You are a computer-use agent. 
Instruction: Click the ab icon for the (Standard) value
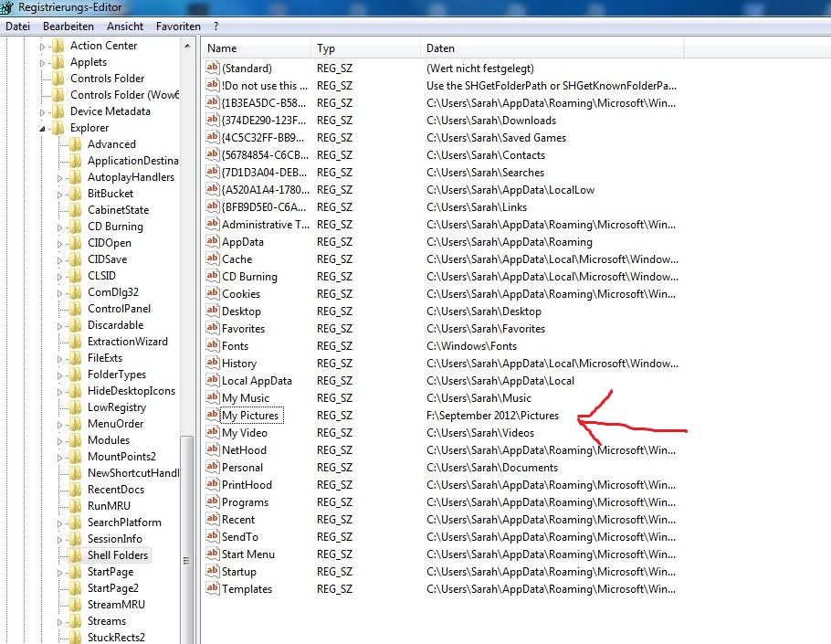213,69
